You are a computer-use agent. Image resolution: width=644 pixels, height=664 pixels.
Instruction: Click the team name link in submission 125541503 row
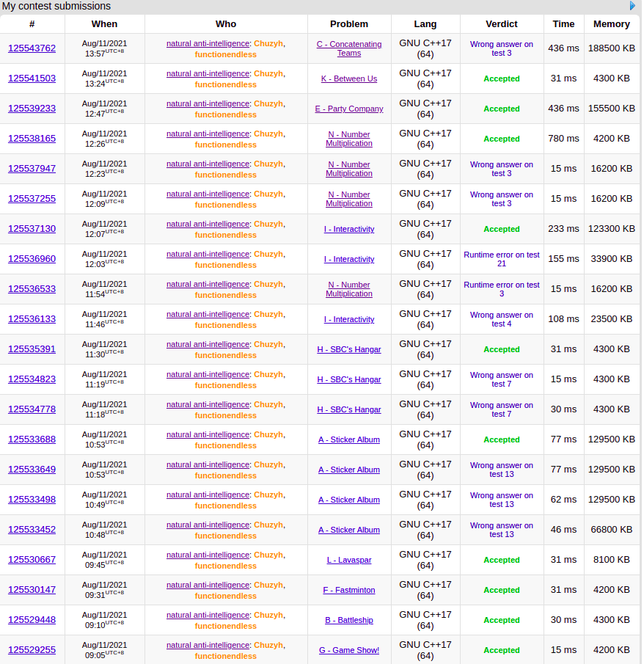[208, 73]
